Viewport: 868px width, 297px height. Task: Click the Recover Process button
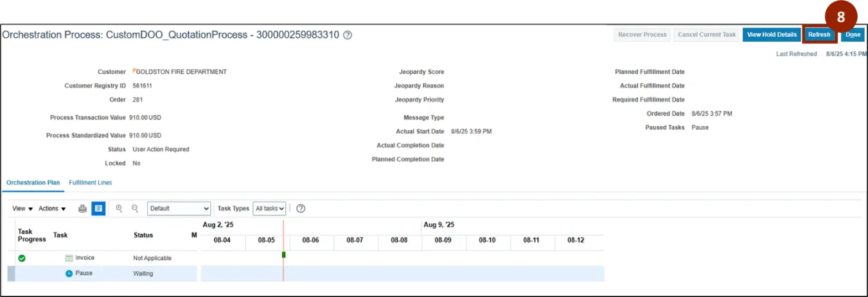(642, 35)
